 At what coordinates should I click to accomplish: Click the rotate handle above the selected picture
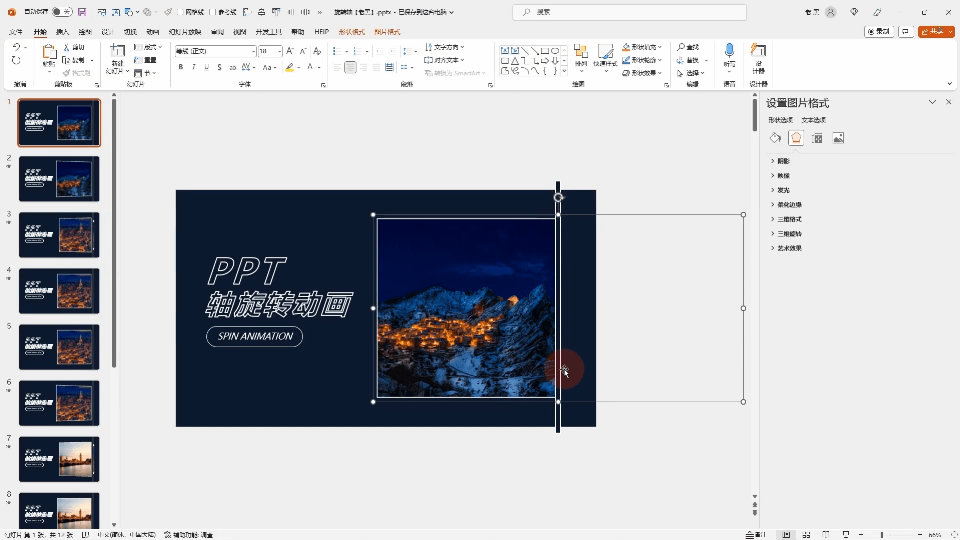coord(558,197)
